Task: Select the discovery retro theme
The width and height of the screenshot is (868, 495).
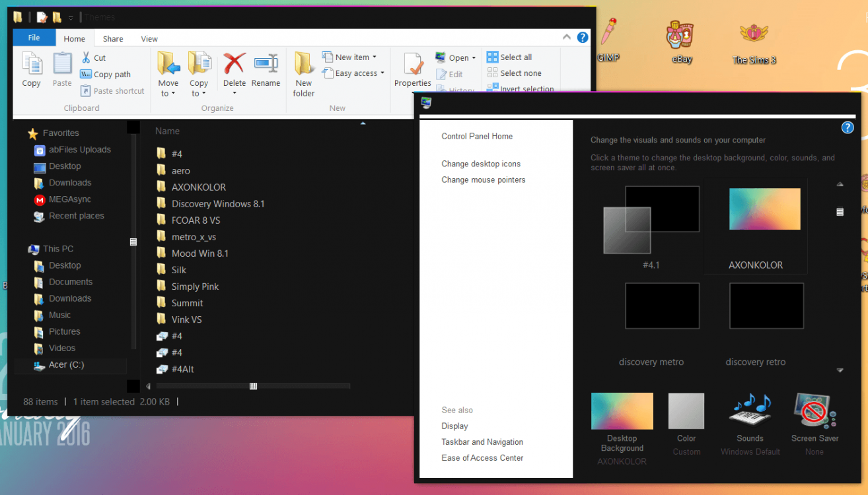Action: (x=766, y=306)
